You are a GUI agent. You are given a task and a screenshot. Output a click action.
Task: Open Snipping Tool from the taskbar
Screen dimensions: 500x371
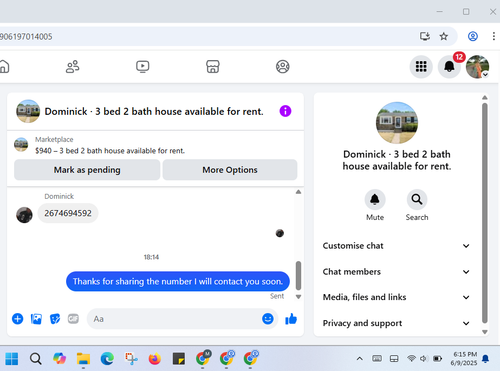click(131, 359)
